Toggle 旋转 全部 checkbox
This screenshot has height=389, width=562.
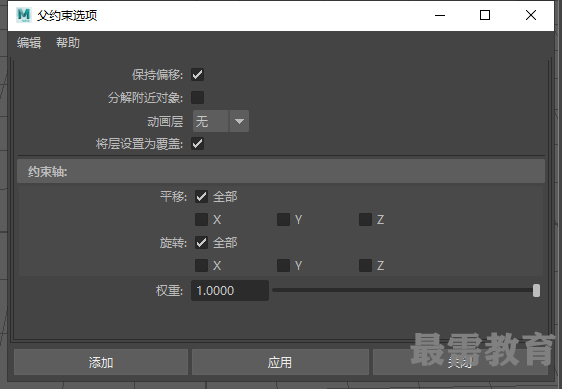click(x=201, y=243)
